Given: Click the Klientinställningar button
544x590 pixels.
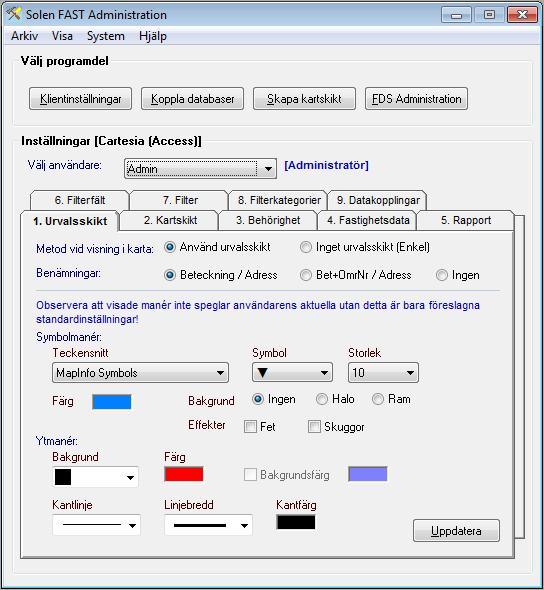Looking at the screenshot, I should [81, 99].
